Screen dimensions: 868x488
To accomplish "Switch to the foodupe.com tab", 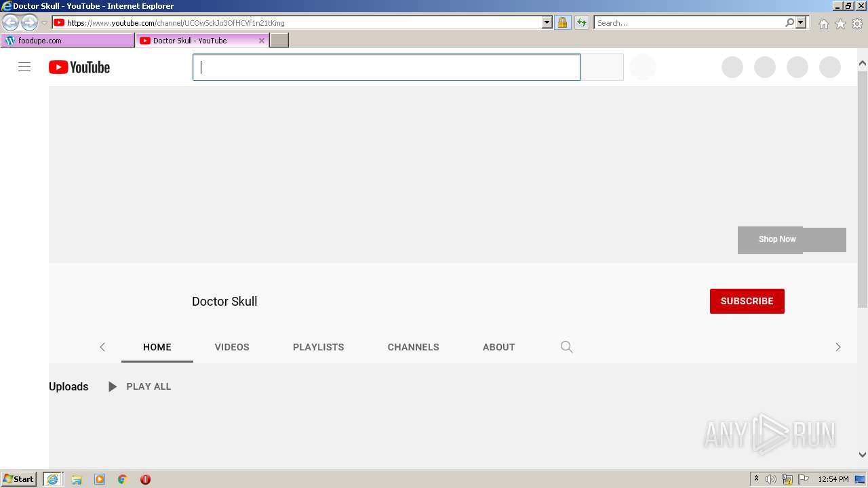I will coord(68,41).
